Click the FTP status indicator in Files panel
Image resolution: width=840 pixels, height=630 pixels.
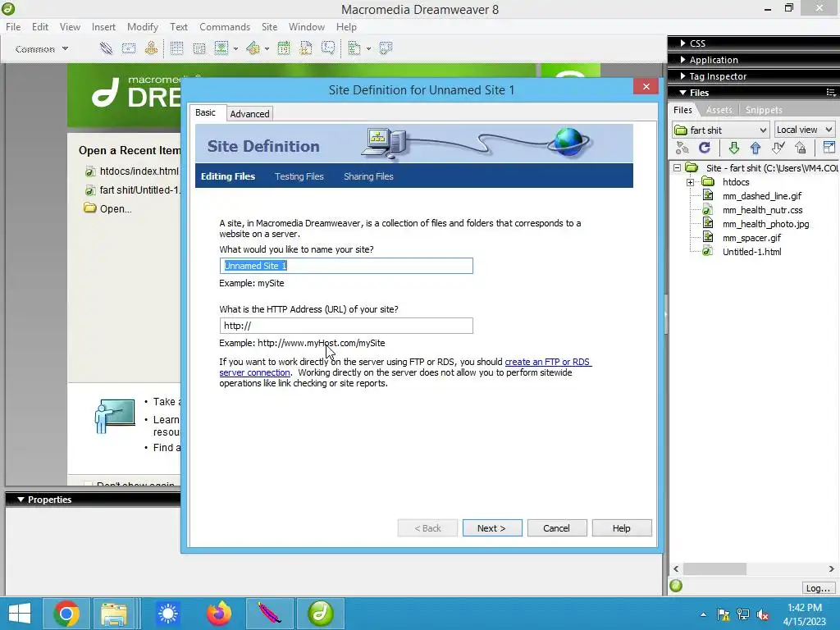[676, 586]
